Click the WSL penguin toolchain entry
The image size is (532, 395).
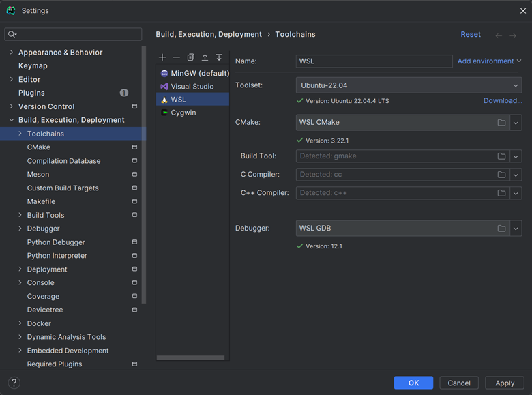tap(193, 100)
